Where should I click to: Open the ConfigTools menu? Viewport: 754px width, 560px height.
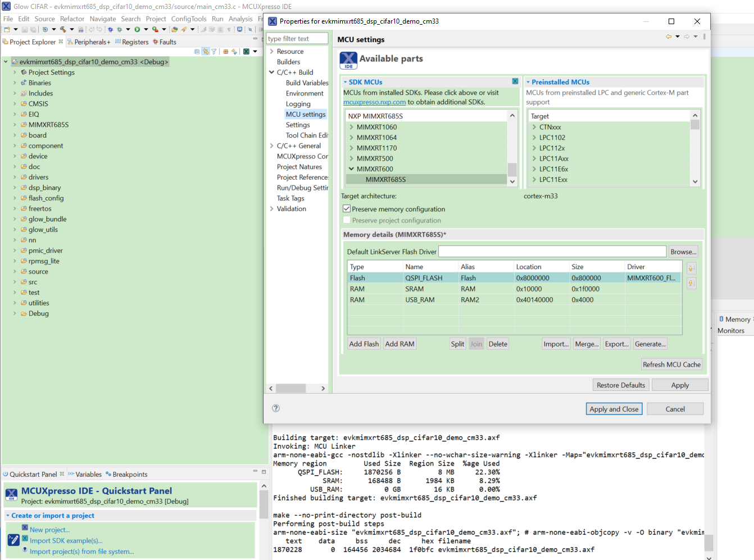click(189, 19)
